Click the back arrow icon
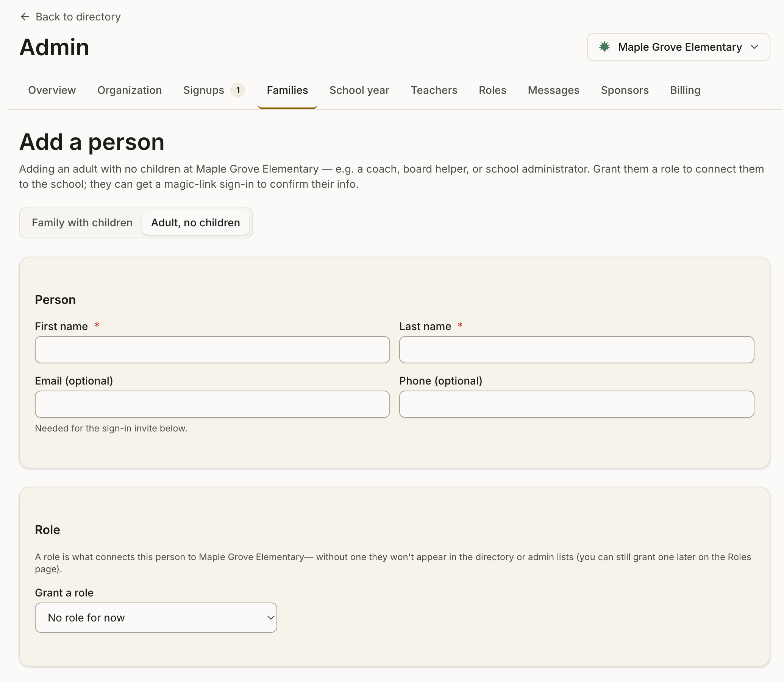This screenshot has width=784, height=682. (x=25, y=17)
